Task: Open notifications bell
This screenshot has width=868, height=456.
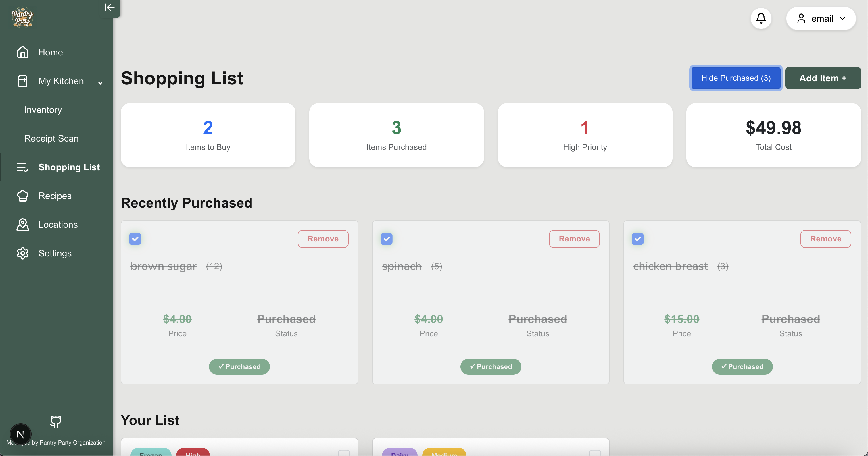Action: pos(761,18)
